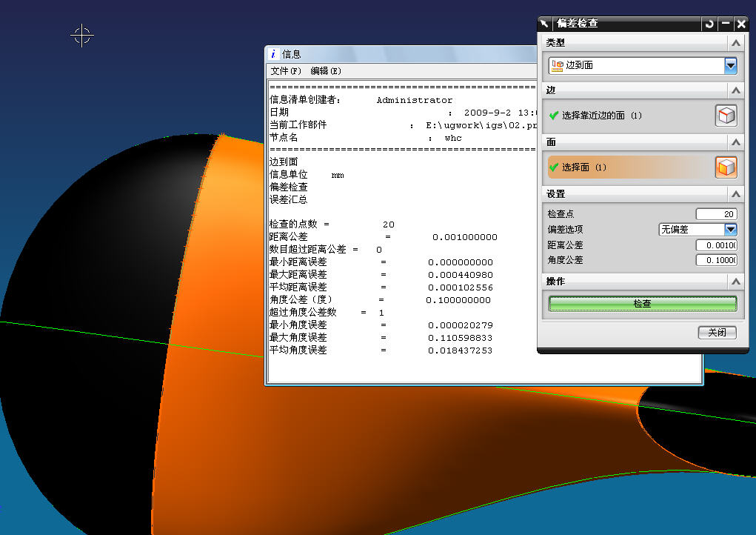The image size is (756, 535).
Task: Click the 平均角度误差 value 0.018437253
Action: [461, 350]
